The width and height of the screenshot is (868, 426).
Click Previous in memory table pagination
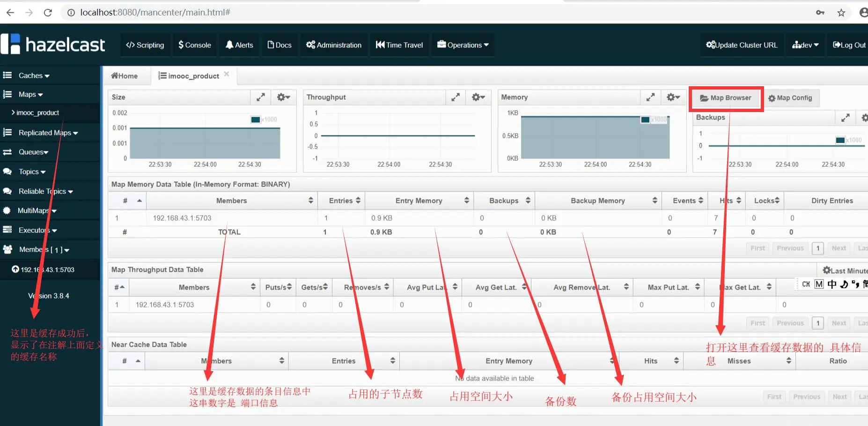tap(790, 248)
